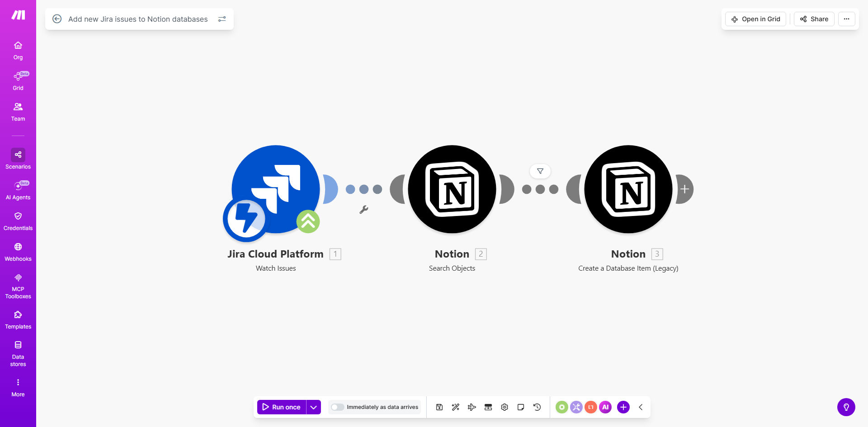Click the module number 3 badge
868x427 pixels.
click(x=657, y=254)
